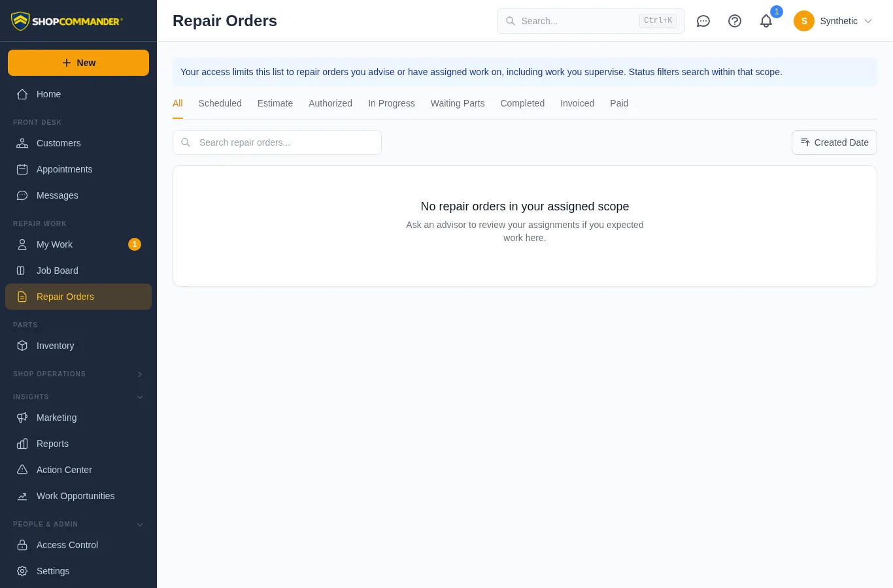Click the Synthetic avatar circle
Image resolution: width=893 pixels, height=588 pixels.
tap(804, 21)
